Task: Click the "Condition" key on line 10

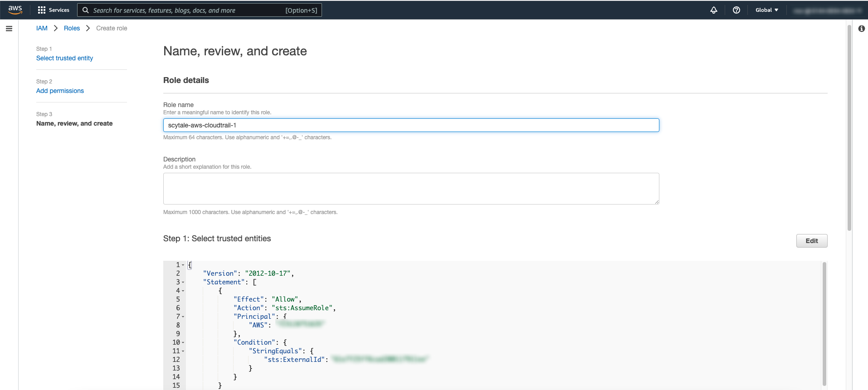Action: tap(254, 342)
